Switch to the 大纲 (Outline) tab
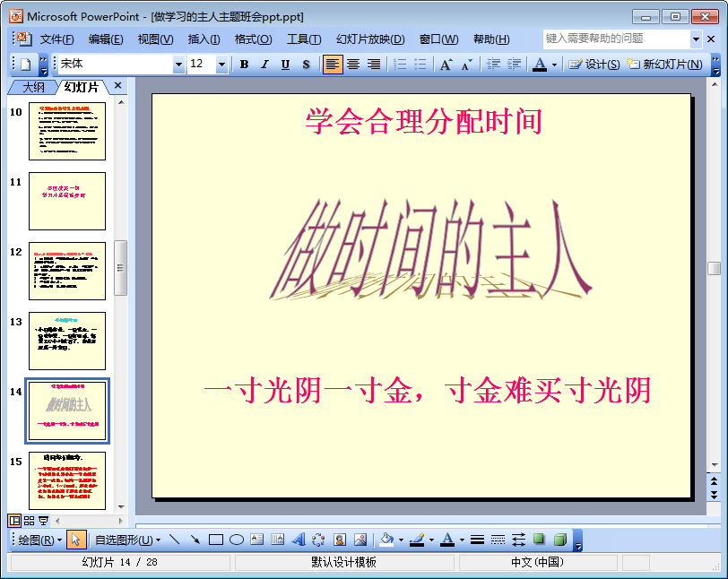Screen dimensions: 728x579 click(34, 87)
